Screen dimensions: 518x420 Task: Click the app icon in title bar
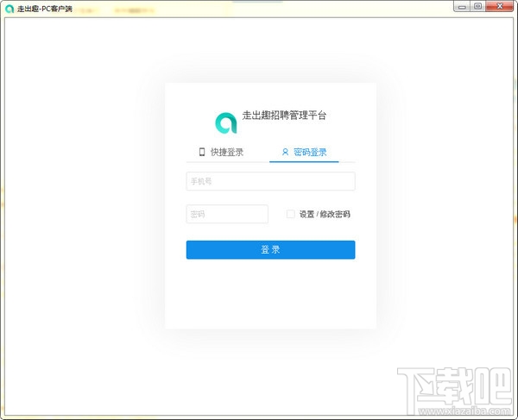(x=9, y=9)
